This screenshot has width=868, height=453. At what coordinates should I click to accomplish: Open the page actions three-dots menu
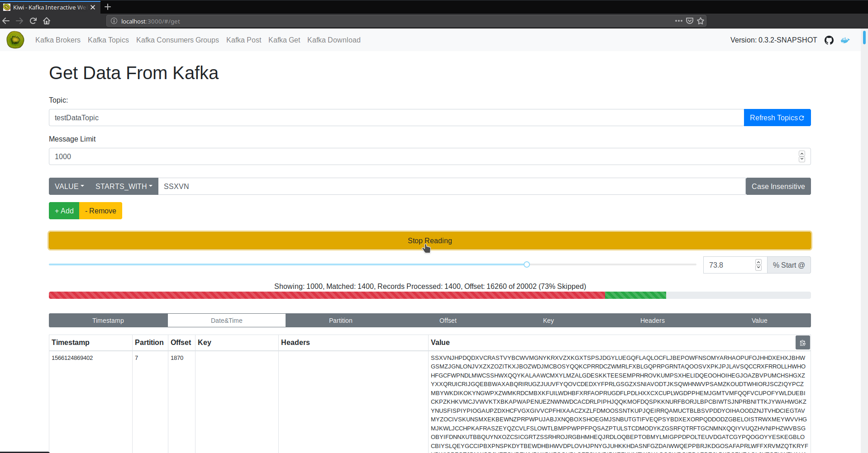click(x=678, y=21)
